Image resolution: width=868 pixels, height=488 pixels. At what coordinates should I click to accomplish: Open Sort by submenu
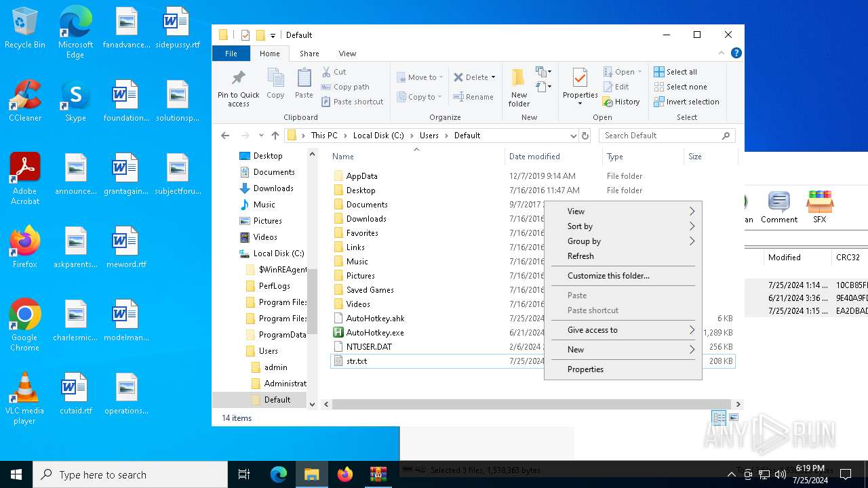pyautogui.click(x=623, y=226)
